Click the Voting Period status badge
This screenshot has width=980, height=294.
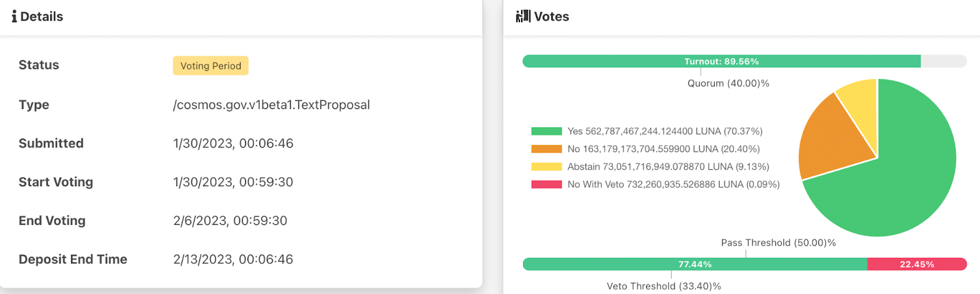[211, 66]
